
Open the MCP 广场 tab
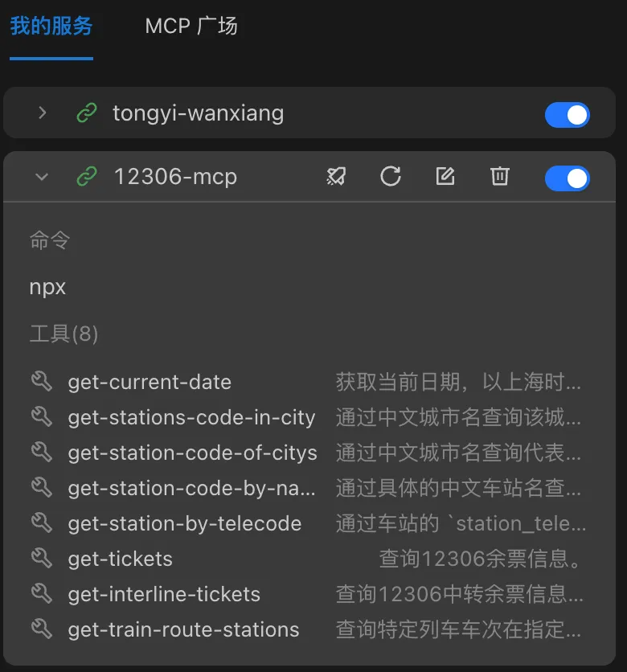point(191,27)
